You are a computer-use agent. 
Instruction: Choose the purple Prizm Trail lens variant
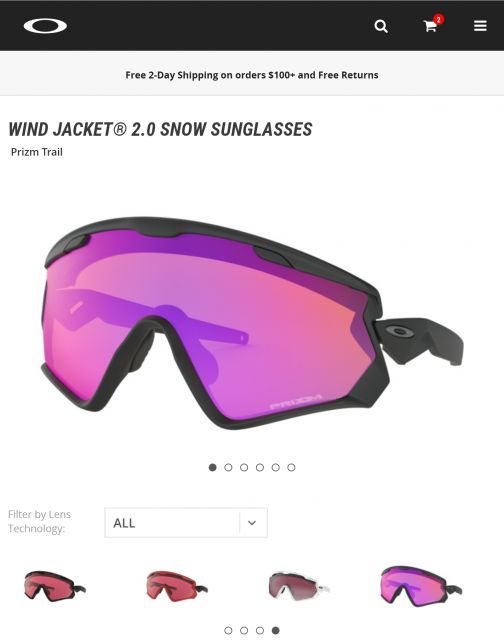(x=420, y=587)
